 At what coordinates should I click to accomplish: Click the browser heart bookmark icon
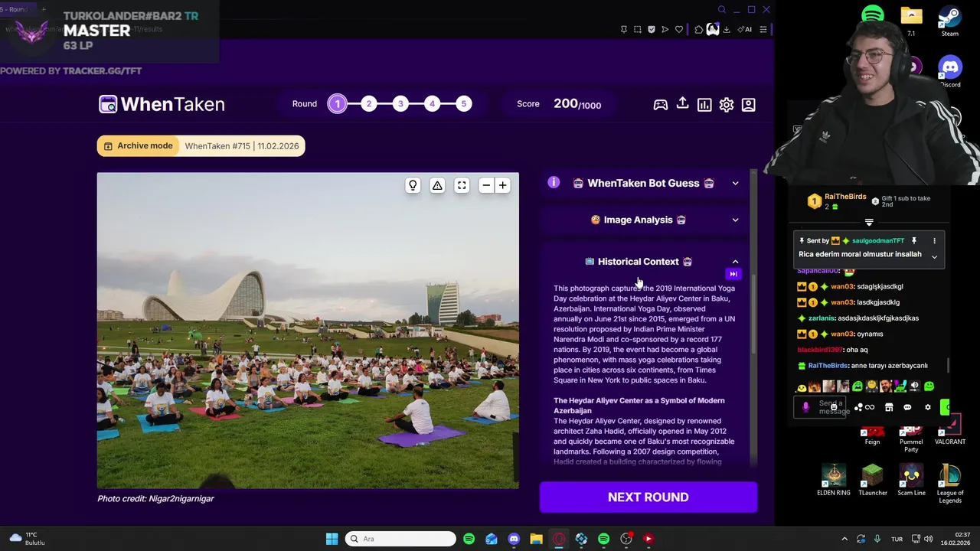pos(678,29)
